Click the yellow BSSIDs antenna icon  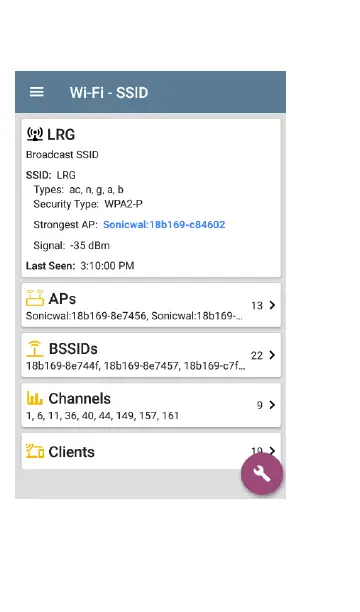coord(35,348)
